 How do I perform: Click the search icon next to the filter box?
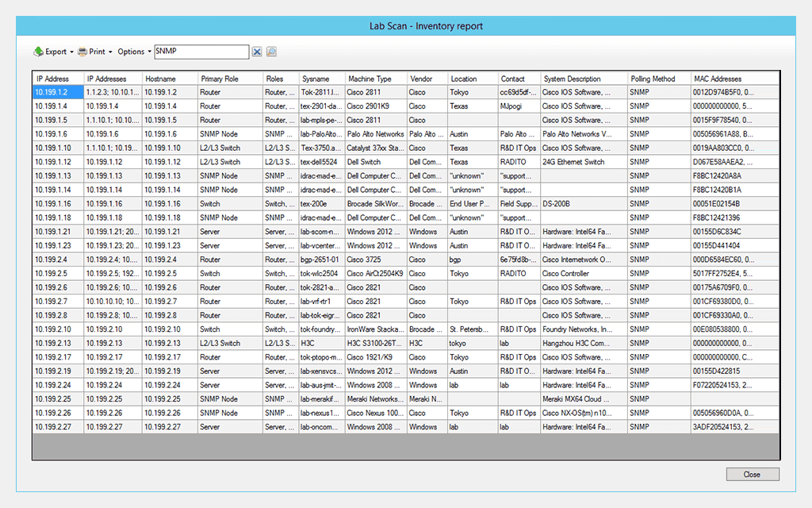click(271, 52)
